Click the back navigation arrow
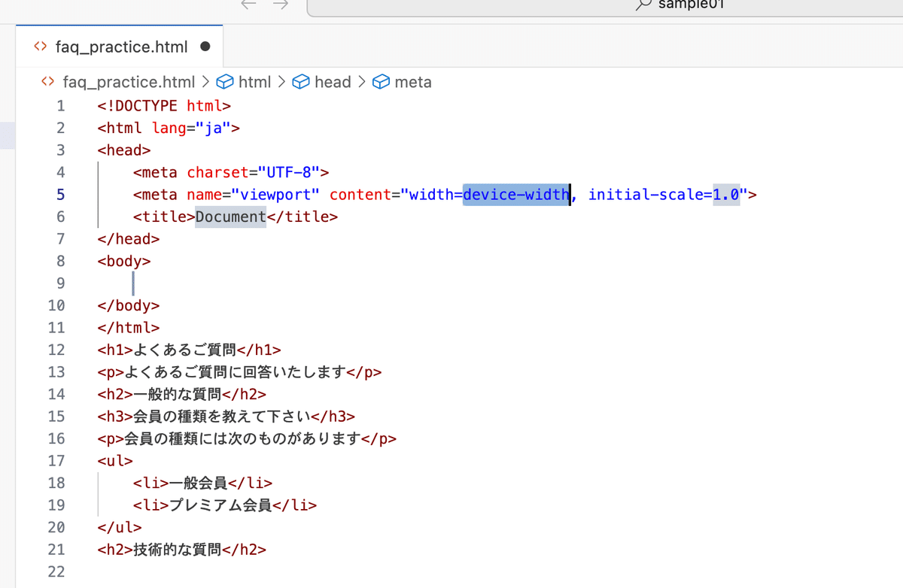This screenshot has width=903, height=588. pos(248,5)
